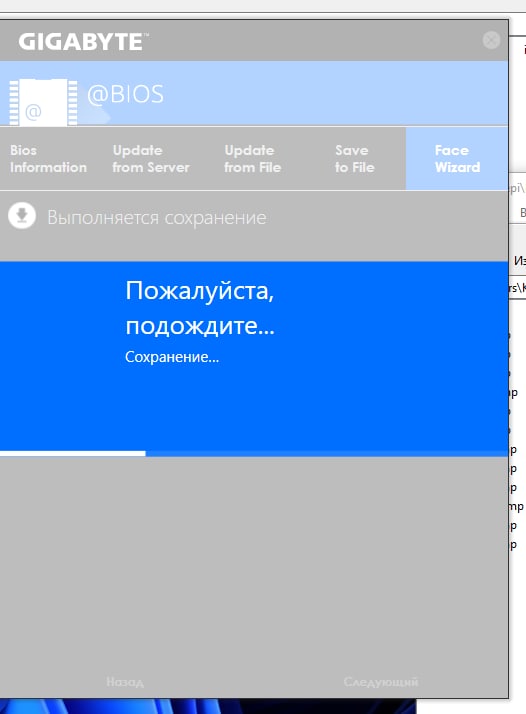Click the GIGABYTE logo in header
Viewport: 526px width, 714px height.
coord(83,41)
